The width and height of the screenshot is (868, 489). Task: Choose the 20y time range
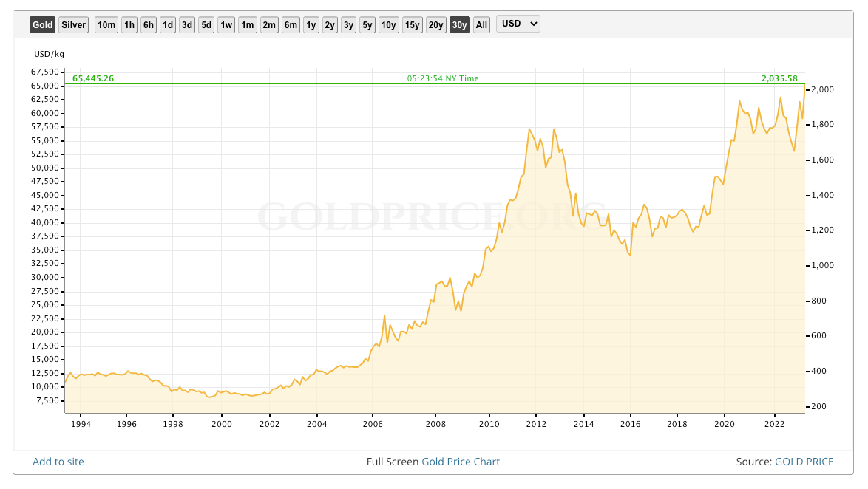pyautogui.click(x=436, y=25)
